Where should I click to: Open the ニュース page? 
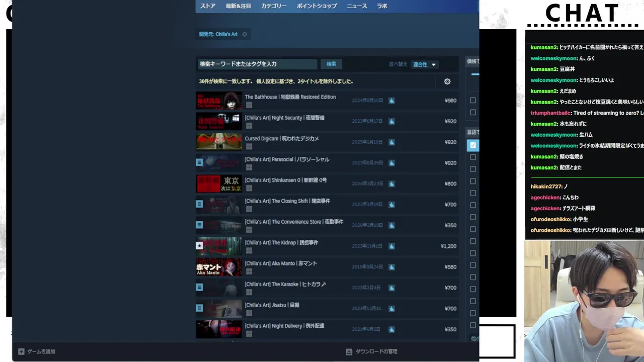coord(357,6)
